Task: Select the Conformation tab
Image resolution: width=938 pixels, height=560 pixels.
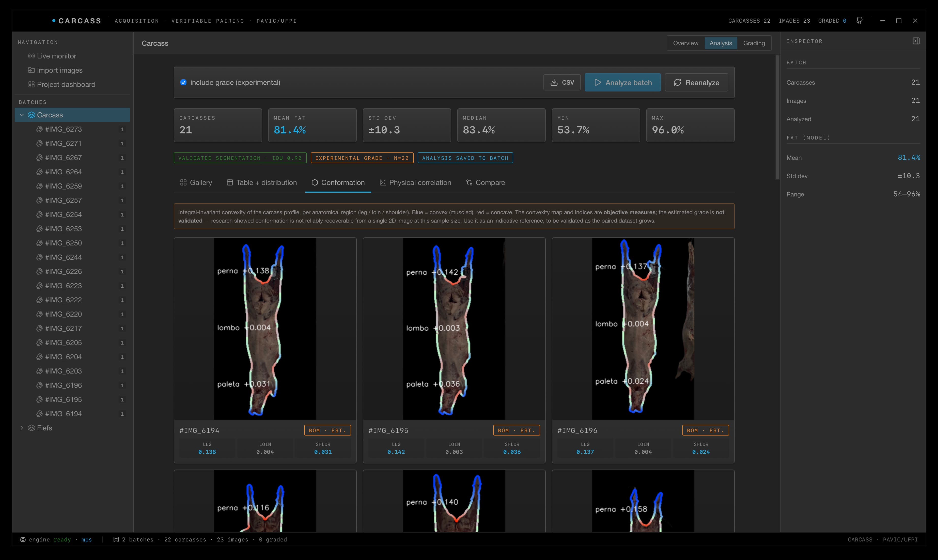Action: coord(338,183)
